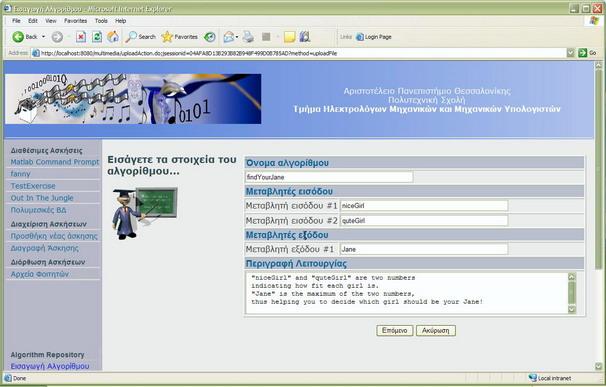The image size is (606, 387).
Task: Click the Ακύρωση button
Action: pyautogui.click(x=436, y=331)
